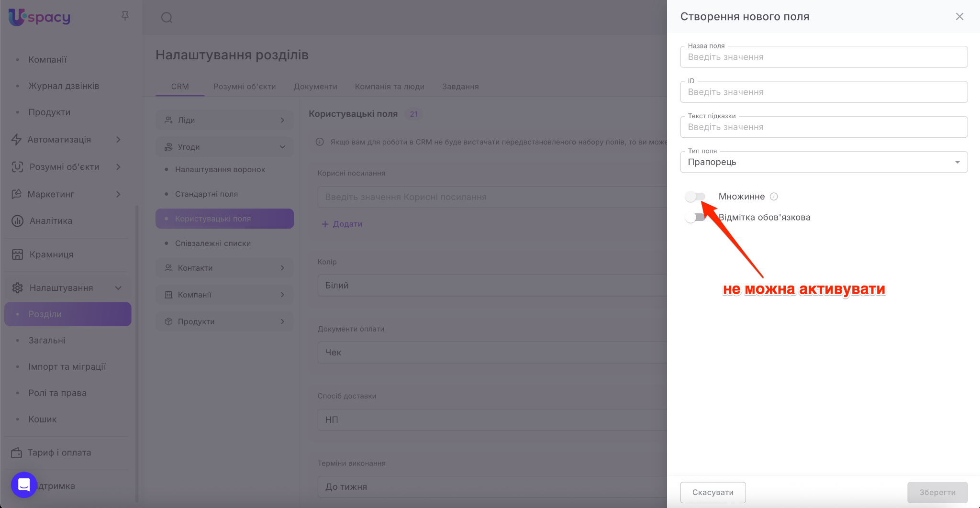Image resolution: width=980 pixels, height=508 pixels.
Task: Open the support chat bubble icon
Action: click(x=24, y=485)
